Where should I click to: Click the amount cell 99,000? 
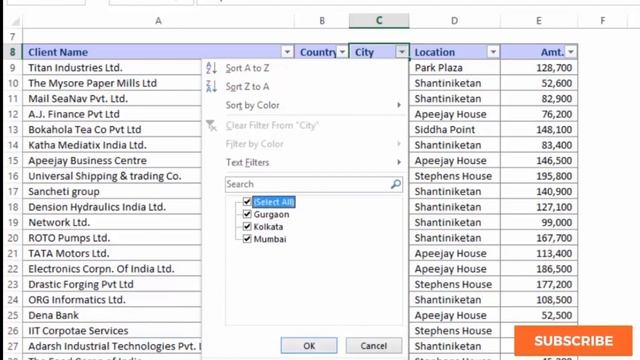pyautogui.click(x=539, y=222)
